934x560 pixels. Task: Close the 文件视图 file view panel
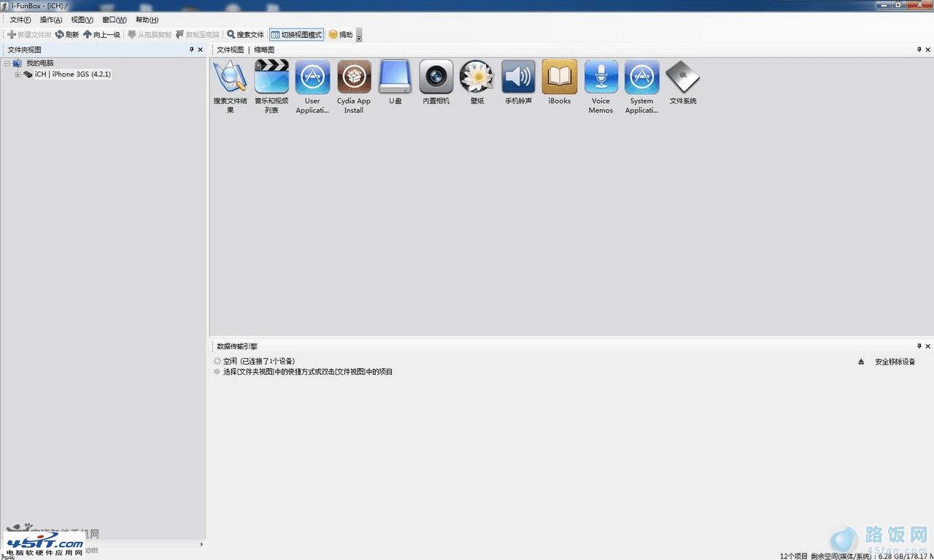coord(927,50)
